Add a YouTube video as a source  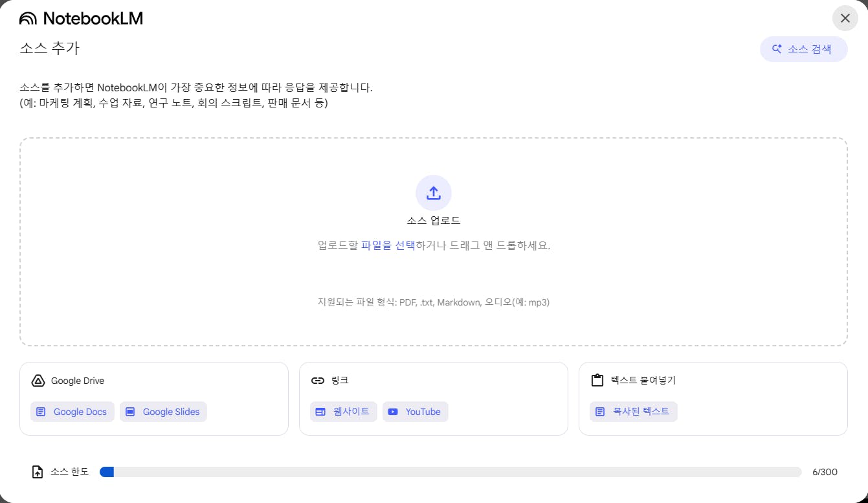[415, 412]
